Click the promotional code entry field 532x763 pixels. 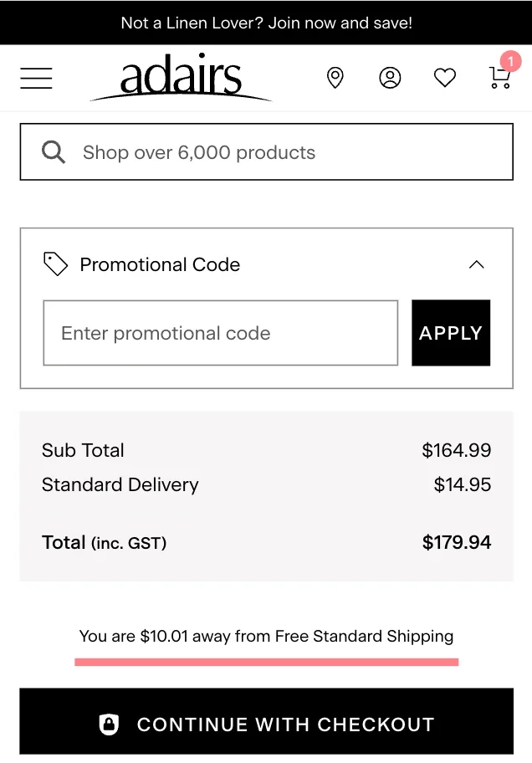tap(220, 332)
